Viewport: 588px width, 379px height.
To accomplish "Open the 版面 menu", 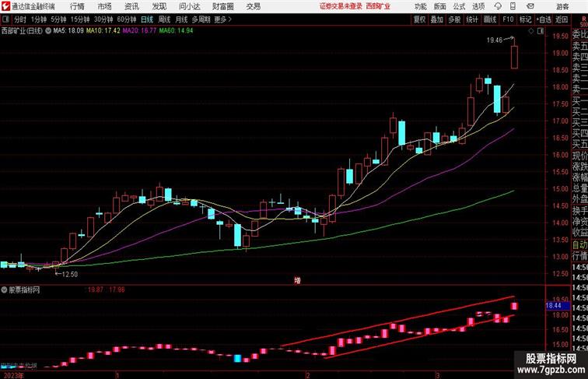I will coord(440,6).
